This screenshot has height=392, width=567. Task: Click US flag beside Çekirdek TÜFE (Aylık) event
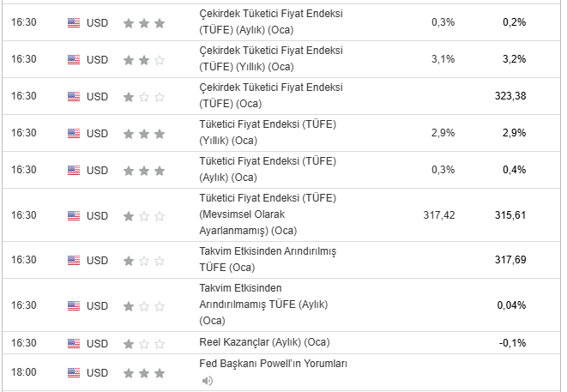pos(74,23)
